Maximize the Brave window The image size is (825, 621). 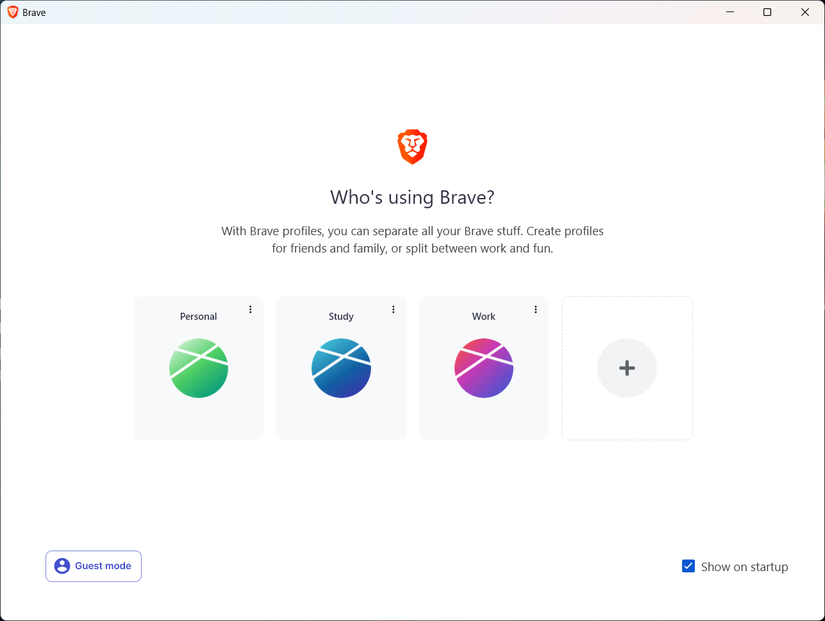[x=767, y=12]
